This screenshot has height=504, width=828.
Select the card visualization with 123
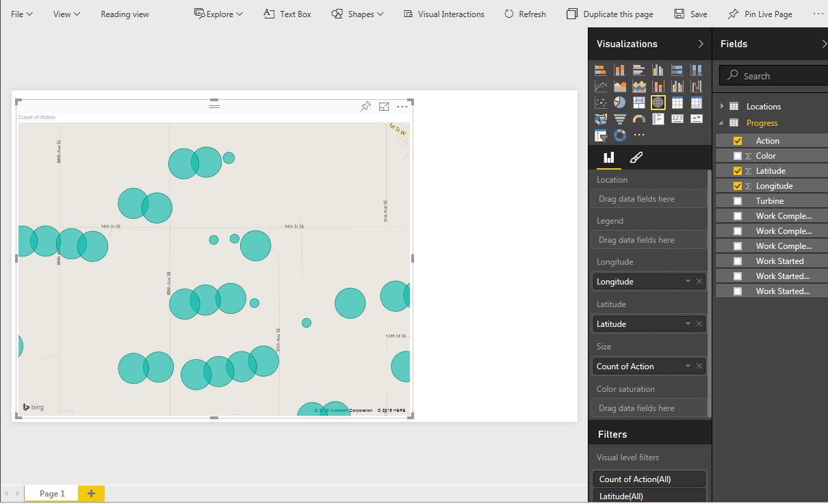677,119
